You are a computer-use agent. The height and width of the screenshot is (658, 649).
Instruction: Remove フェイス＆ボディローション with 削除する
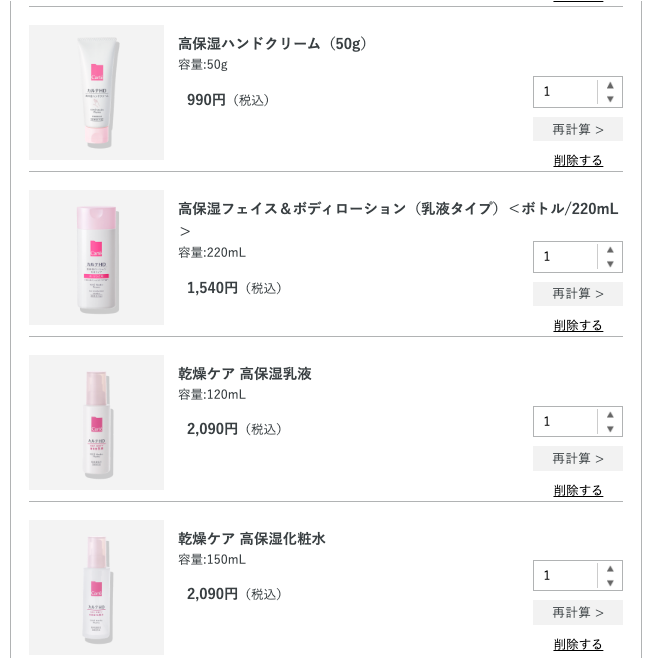(578, 326)
